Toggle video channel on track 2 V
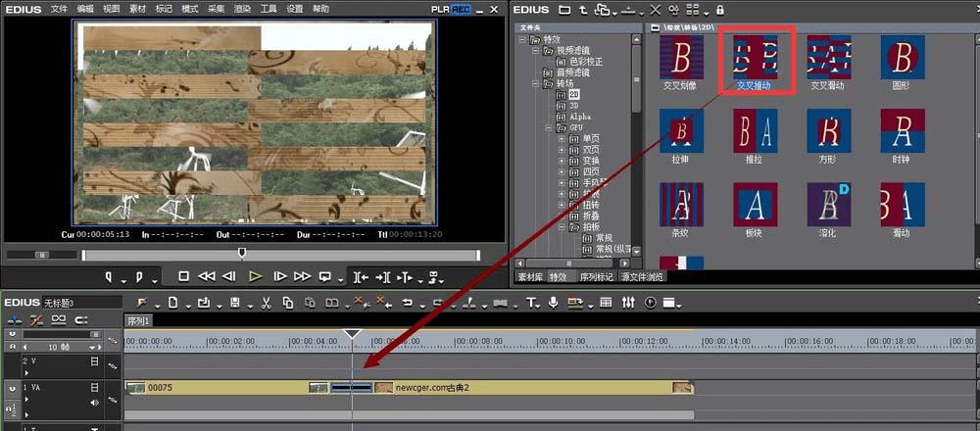980x431 pixels. point(95,361)
